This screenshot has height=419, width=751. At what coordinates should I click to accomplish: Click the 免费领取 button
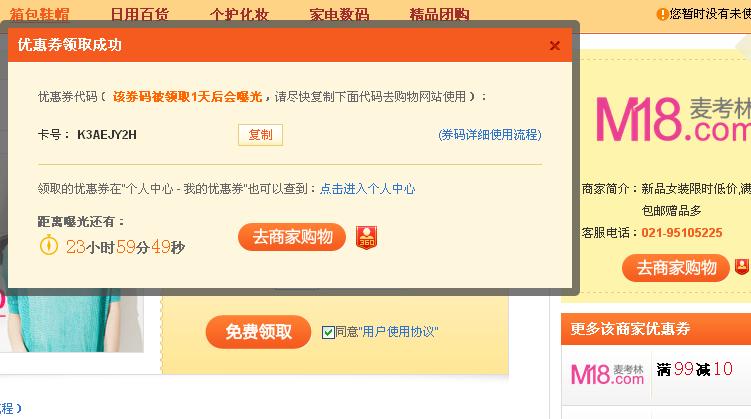click(258, 331)
